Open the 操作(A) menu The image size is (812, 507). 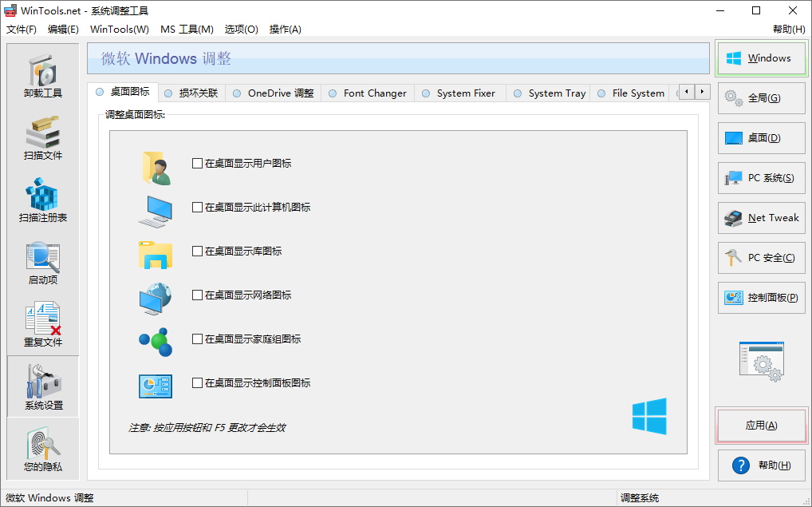point(284,29)
